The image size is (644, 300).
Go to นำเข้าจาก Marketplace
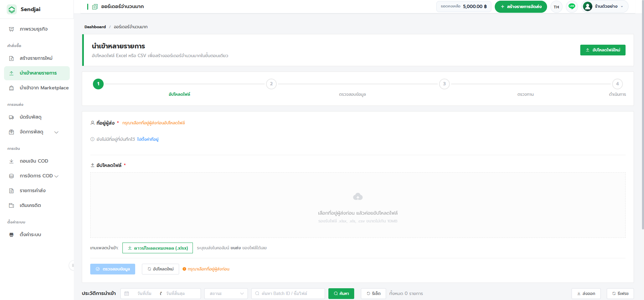click(x=37, y=88)
